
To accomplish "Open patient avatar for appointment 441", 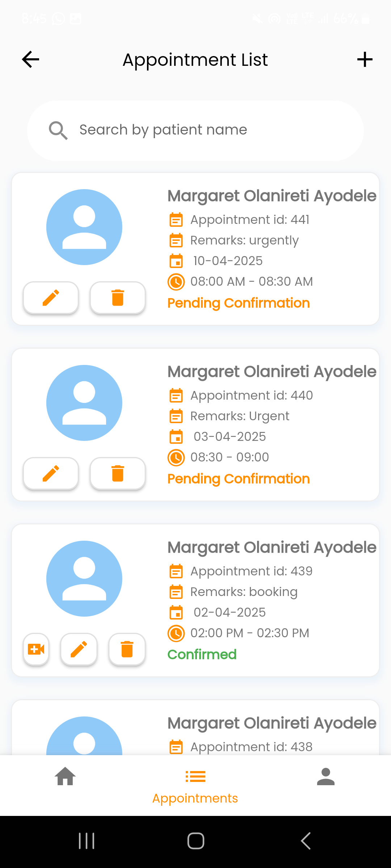I will click(84, 227).
